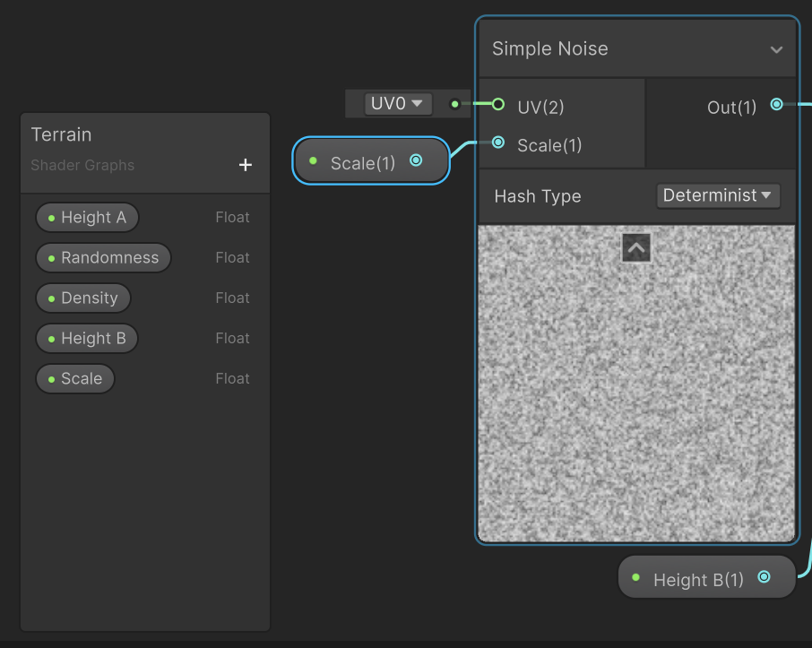Select the Height B(1) graph node
The width and height of the screenshot is (812, 648).
click(x=706, y=577)
